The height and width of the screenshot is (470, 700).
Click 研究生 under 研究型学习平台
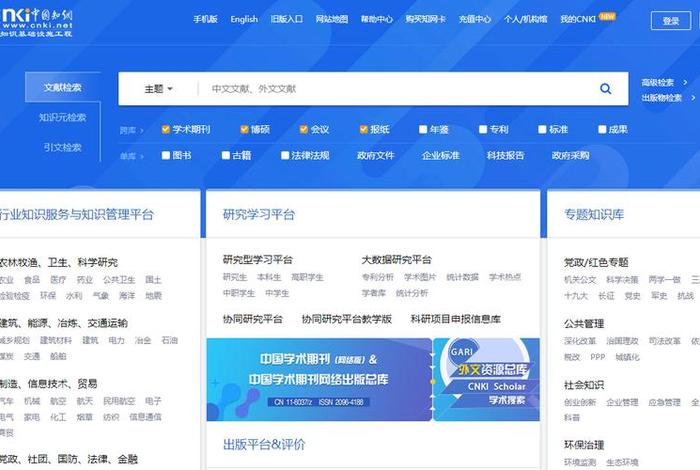click(x=235, y=277)
